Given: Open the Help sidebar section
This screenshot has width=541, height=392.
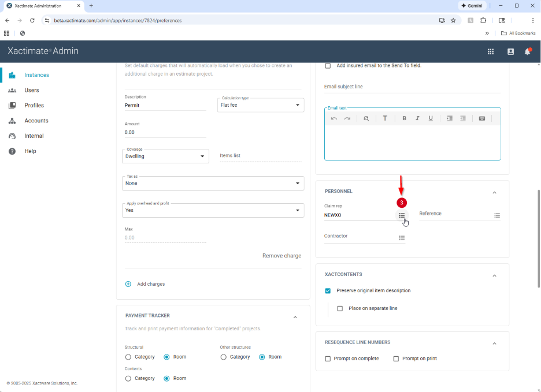Looking at the screenshot, I should (x=30, y=151).
